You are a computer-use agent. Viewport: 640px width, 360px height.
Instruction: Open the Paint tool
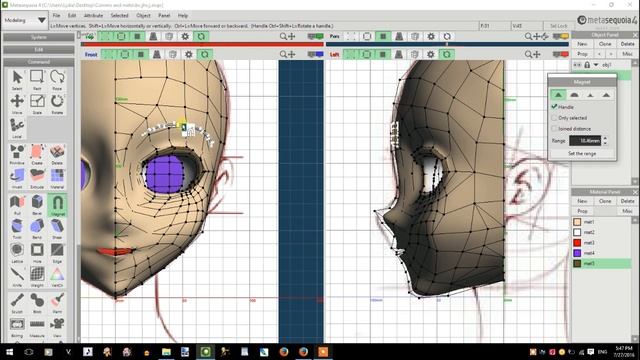pos(57,303)
